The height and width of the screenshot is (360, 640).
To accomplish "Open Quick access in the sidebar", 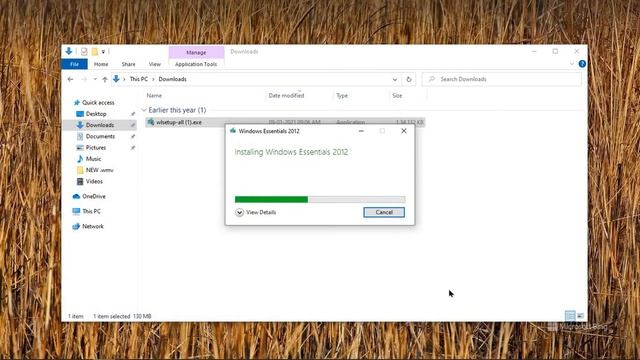I will (x=98, y=102).
